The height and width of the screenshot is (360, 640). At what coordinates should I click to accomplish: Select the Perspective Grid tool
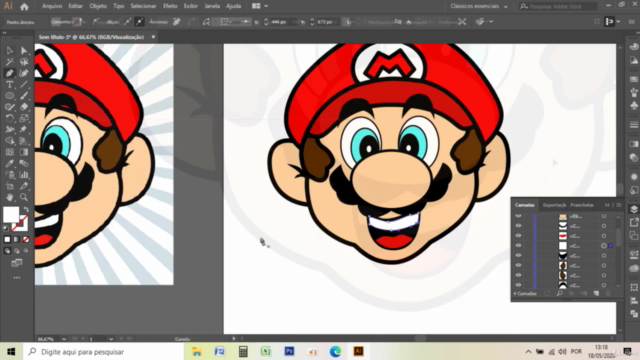point(24,141)
